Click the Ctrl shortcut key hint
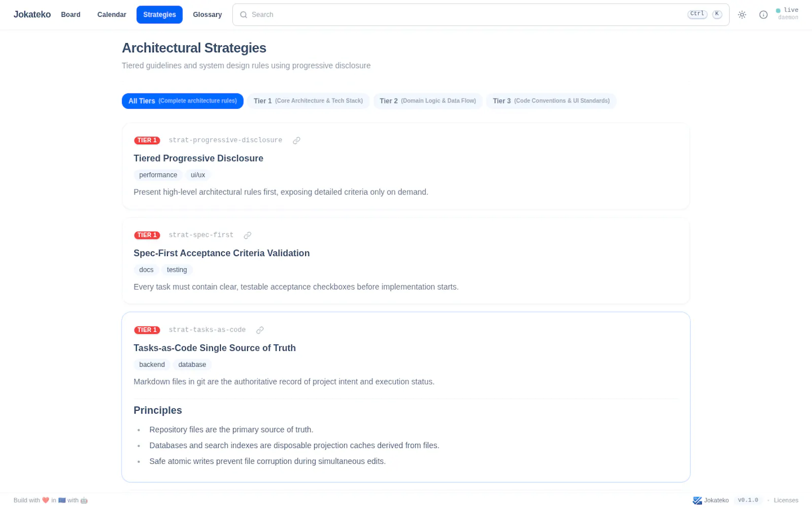Image resolution: width=812 pixels, height=508 pixels. click(697, 14)
